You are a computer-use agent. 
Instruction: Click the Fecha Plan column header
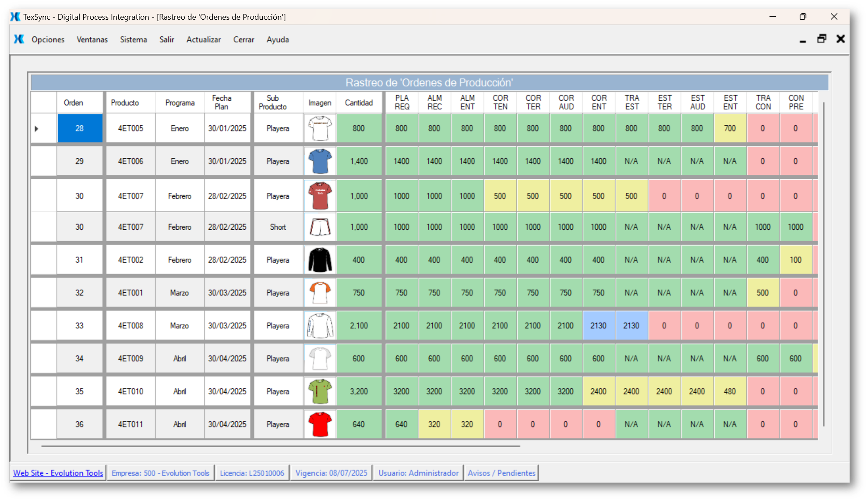point(222,103)
